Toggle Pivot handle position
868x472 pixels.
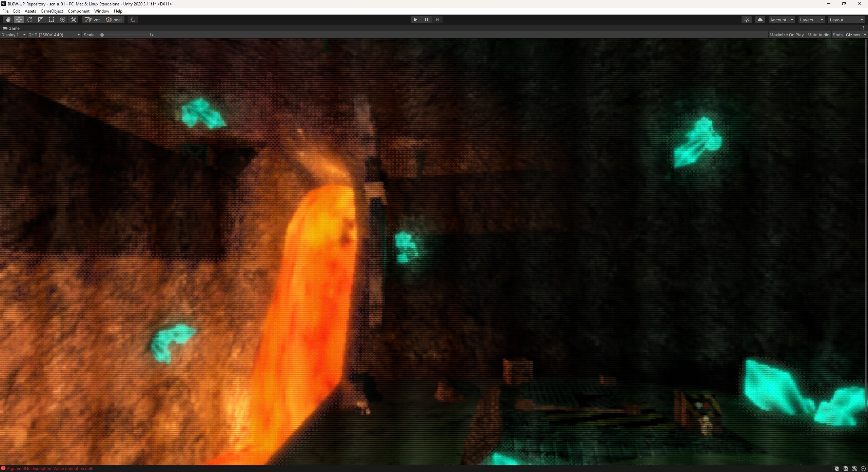(x=92, y=20)
